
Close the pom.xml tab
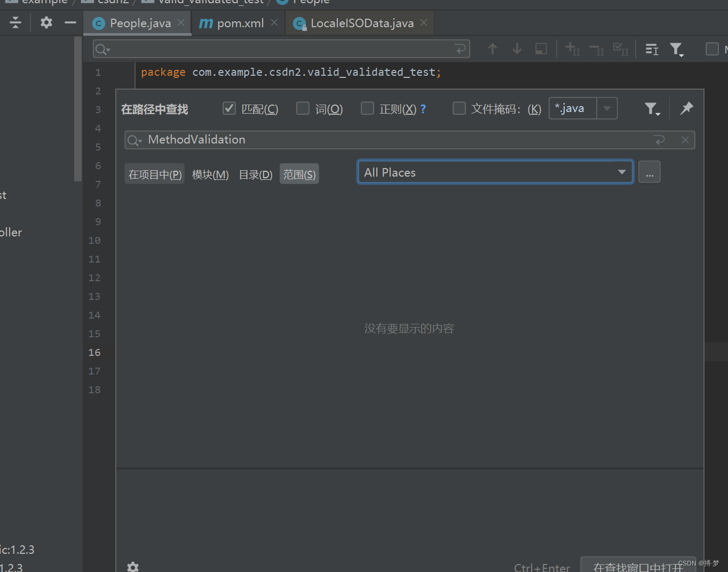pyautogui.click(x=274, y=23)
